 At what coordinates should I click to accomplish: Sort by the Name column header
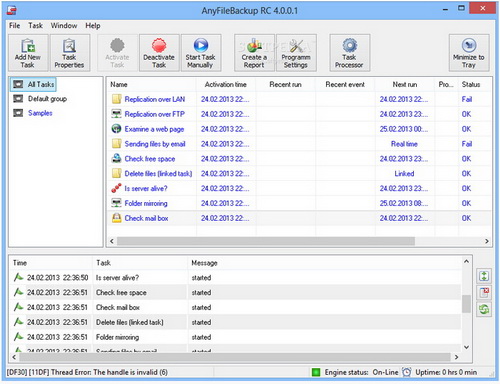pos(119,84)
